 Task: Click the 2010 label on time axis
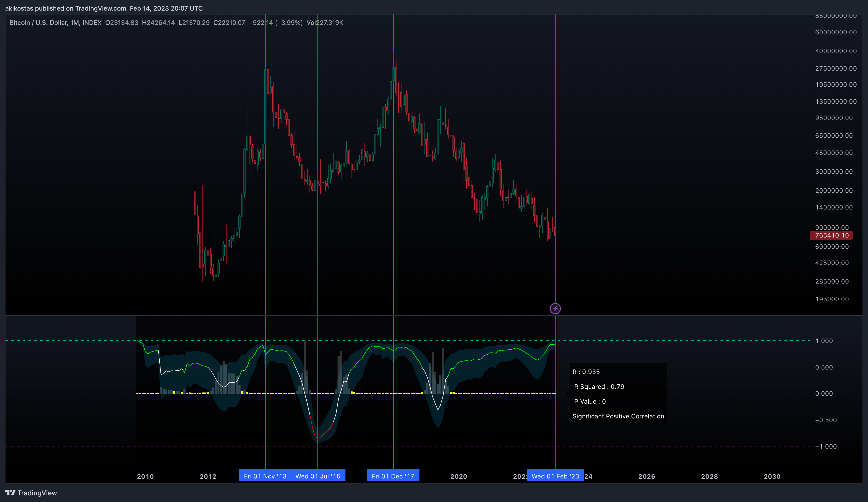(145, 477)
